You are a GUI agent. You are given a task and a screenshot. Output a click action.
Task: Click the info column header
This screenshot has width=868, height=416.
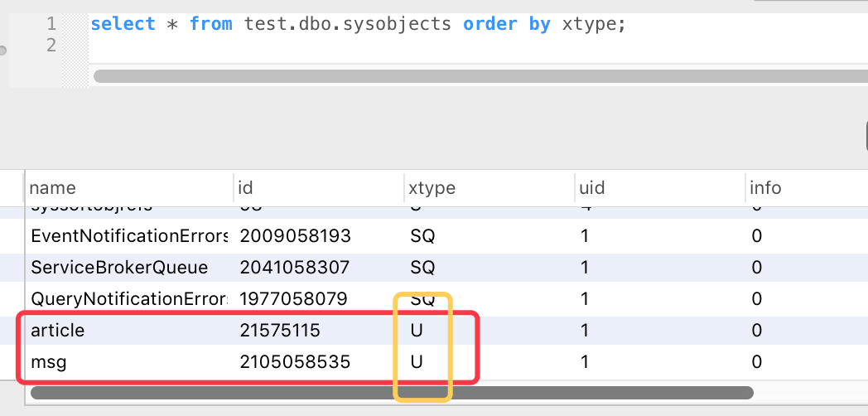(x=764, y=188)
